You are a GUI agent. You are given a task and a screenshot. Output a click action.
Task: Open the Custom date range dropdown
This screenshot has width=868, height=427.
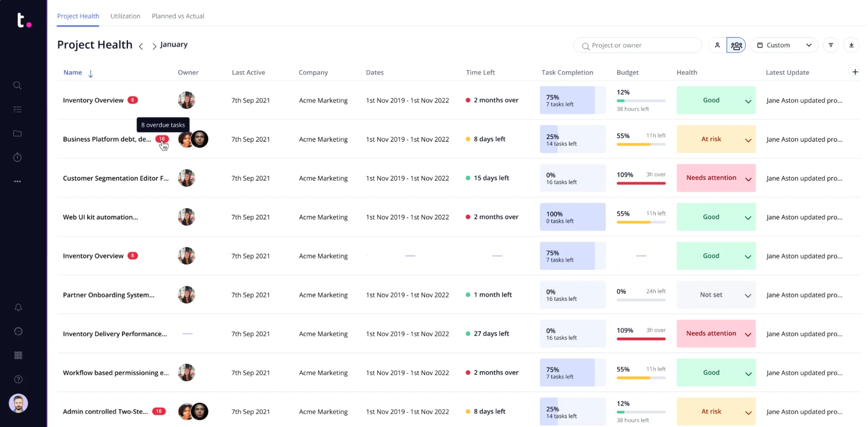(x=784, y=45)
